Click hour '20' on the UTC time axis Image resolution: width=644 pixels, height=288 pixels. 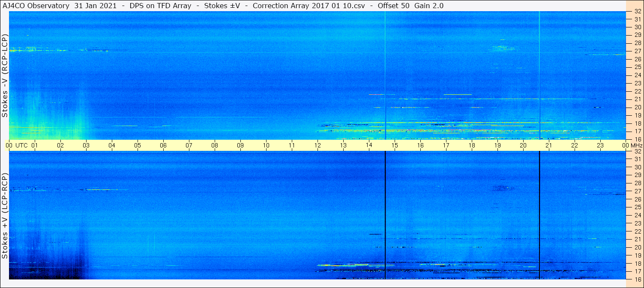[x=523, y=145]
